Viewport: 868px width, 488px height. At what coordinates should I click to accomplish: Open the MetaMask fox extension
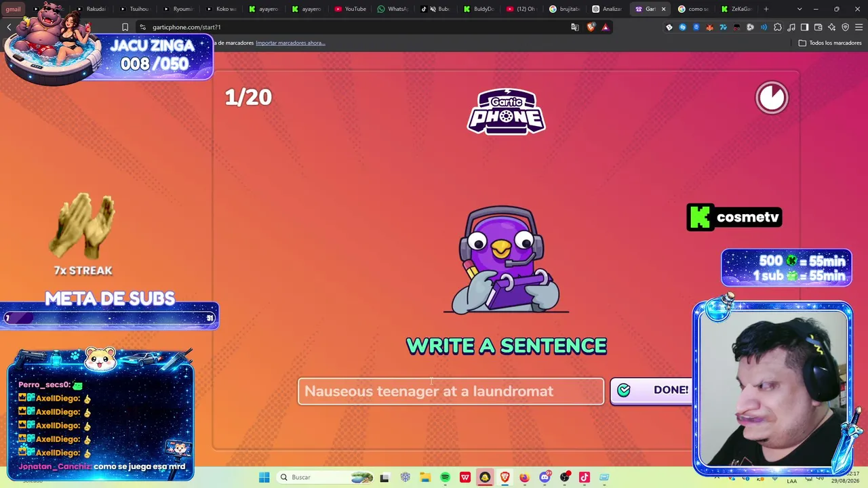tap(709, 27)
